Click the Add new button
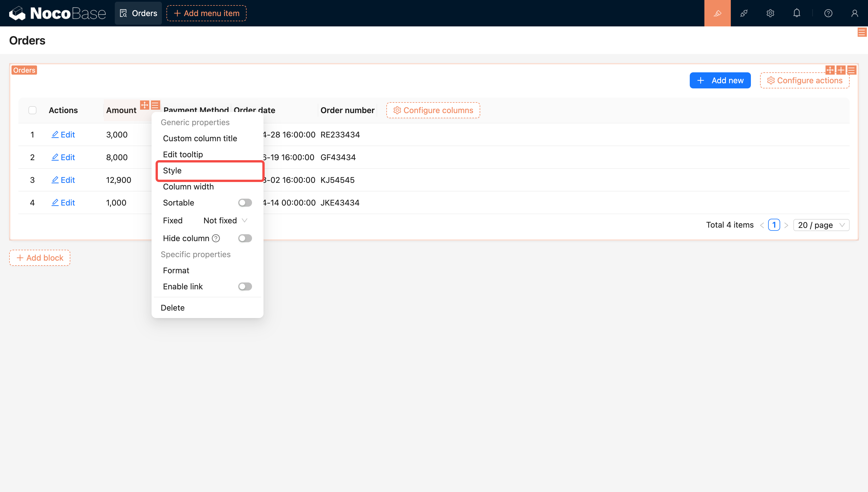The height and width of the screenshot is (492, 868). (720, 80)
